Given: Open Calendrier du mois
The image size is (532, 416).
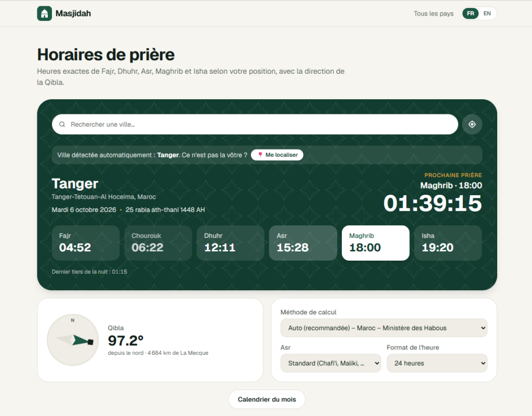Looking at the screenshot, I should [267, 399].
